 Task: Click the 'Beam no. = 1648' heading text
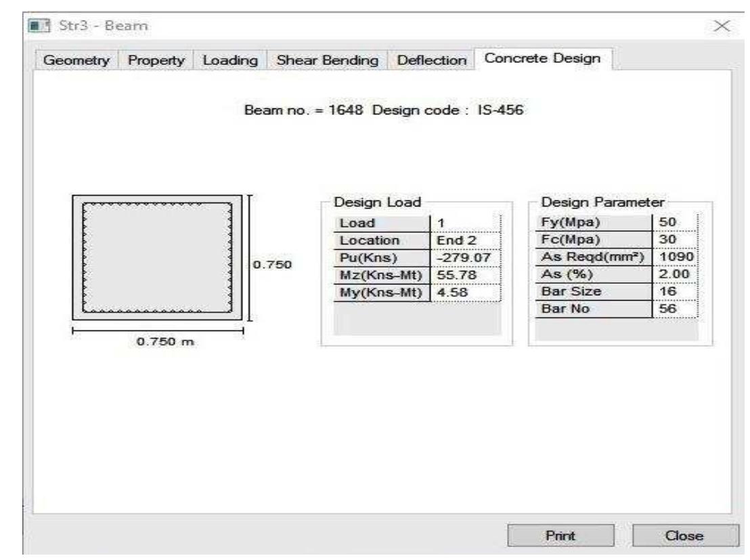point(303,110)
